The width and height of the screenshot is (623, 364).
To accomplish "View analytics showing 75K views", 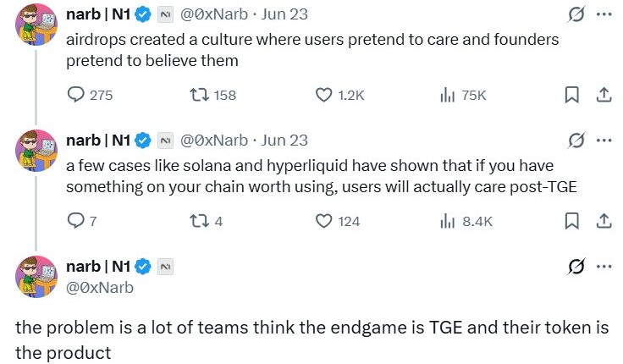I will point(448,96).
